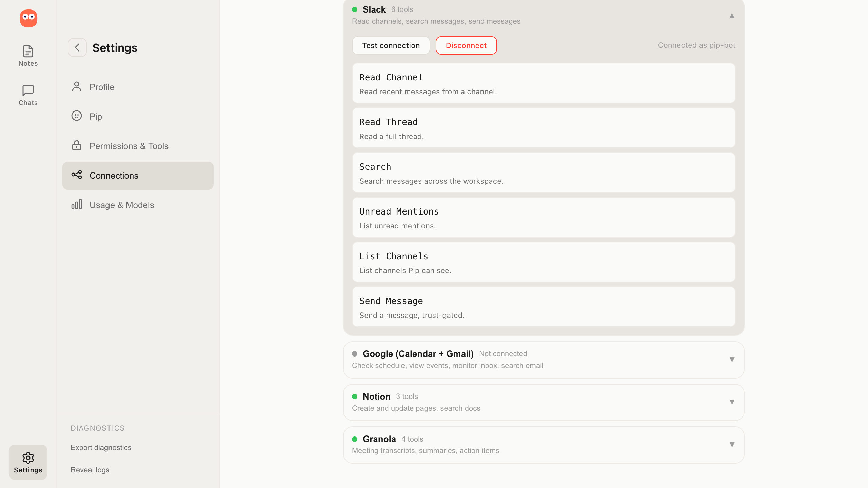Open the Profile settings page
The width and height of the screenshot is (868, 488).
(x=138, y=87)
